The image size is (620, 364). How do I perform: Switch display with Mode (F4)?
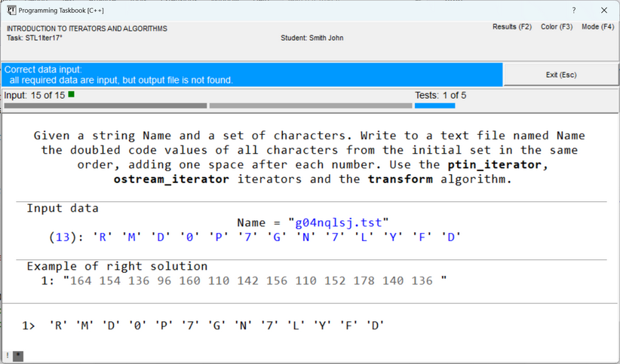[597, 27]
